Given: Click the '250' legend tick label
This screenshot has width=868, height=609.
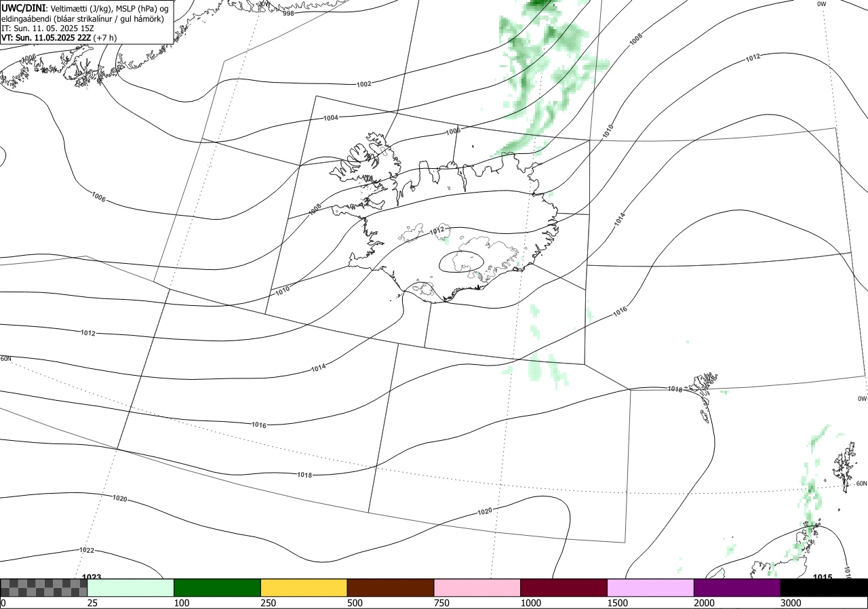Looking at the screenshot, I should tap(268, 603).
